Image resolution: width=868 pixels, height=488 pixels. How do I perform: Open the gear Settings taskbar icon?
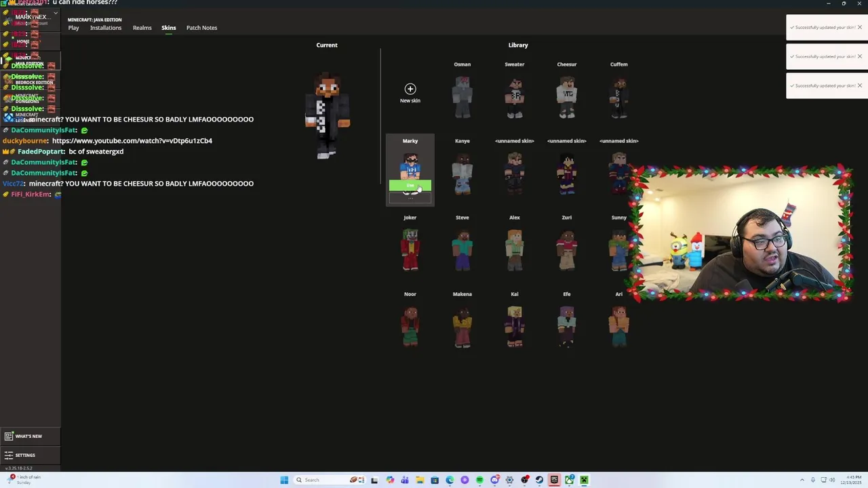(x=509, y=480)
